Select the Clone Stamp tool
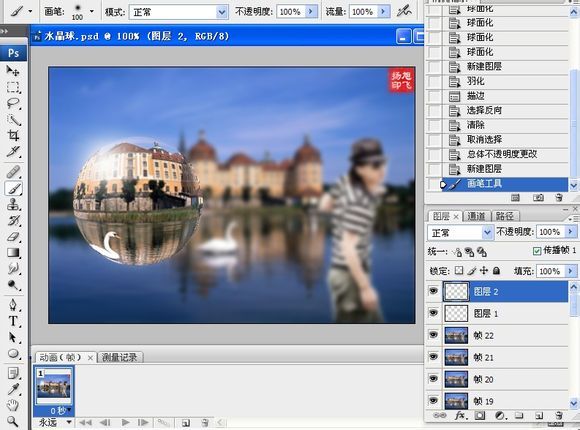The height and width of the screenshot is (430, 580). coord(13,205)
